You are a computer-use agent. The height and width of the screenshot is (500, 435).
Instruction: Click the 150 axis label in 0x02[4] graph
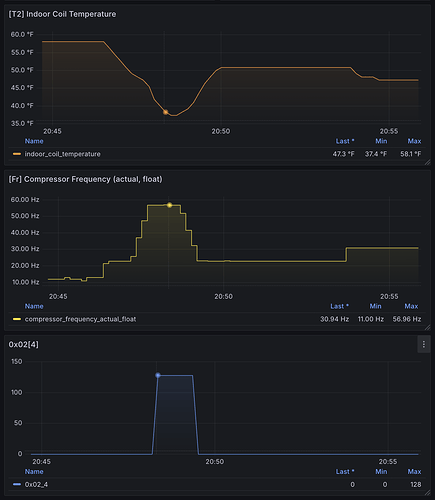coord(17,362)
